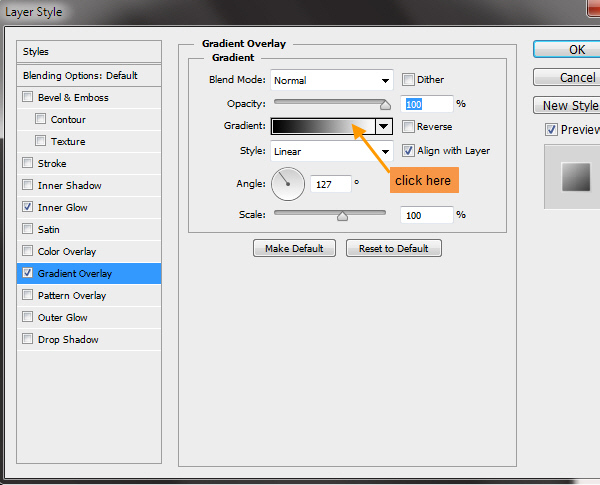This screenshot has height=485, width=600.
Task: Click the Scale value input field
Action: click(426, 215)
